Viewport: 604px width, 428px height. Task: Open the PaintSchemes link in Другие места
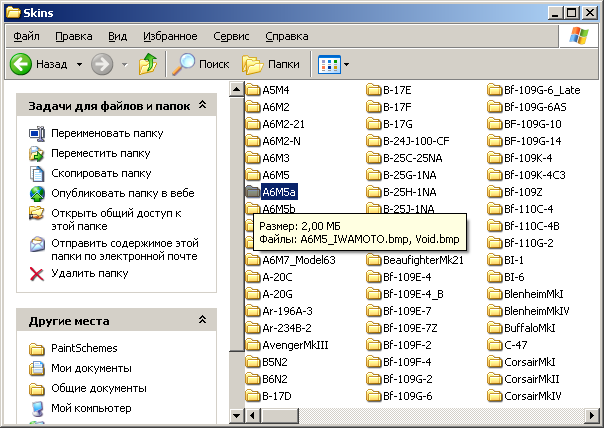point(84,348)
